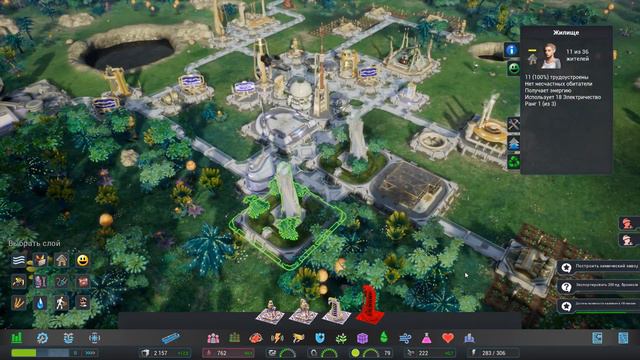Select the air quality layer icon
Viewport: 640px width, 360px height.
pyautogui.click(x=18, y=260)
